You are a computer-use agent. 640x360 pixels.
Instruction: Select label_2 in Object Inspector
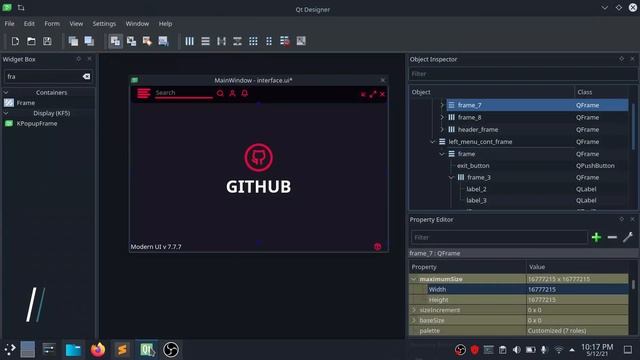tap(476, 189)
